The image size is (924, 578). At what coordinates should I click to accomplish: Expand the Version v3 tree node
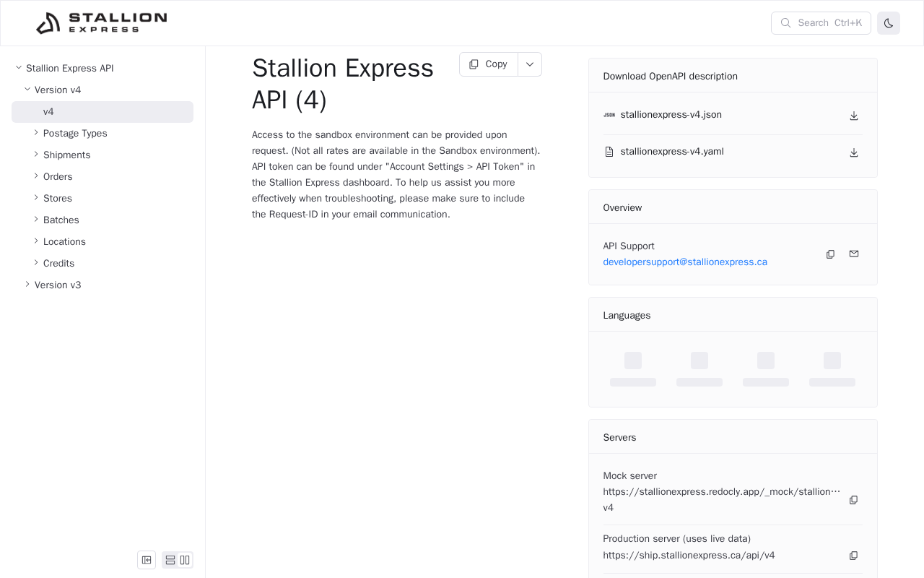(58, 285)
